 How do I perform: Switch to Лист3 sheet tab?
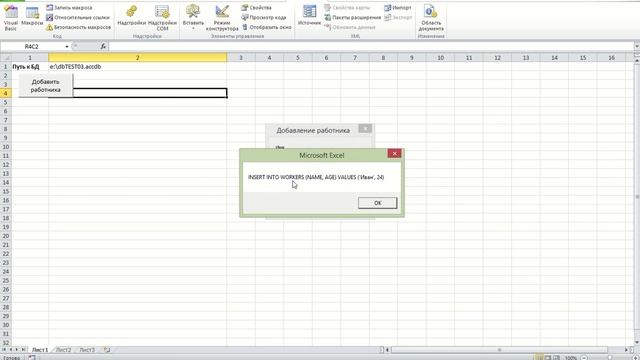pos(87,350)
